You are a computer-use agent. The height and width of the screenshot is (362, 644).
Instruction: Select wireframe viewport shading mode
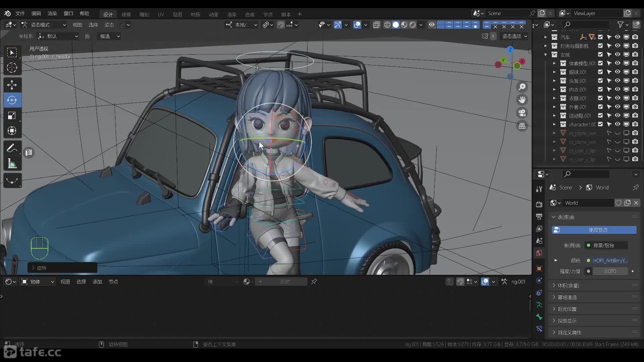click(x=387, y=25)
